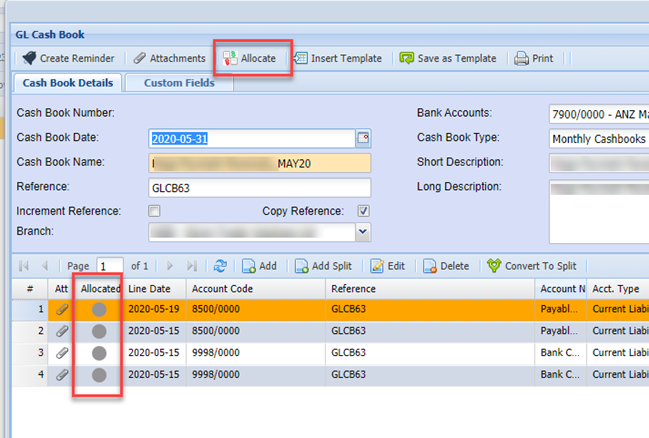
Task: Expand the Branch dropdown
Action: (x=362, y=232)
